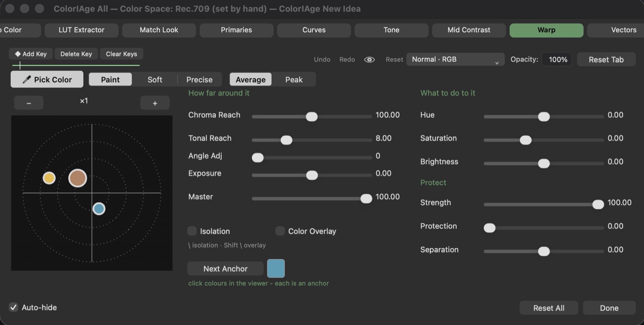Switch to Precise pick mode

[199, 80]
